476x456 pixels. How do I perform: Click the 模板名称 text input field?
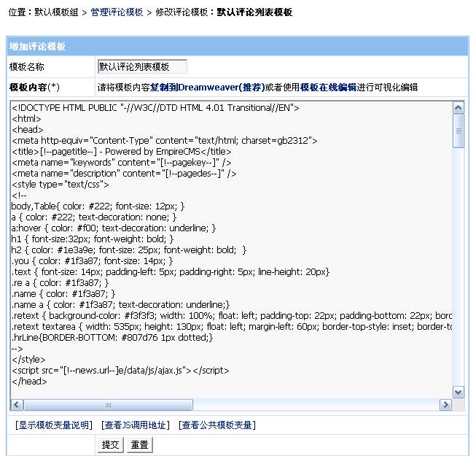(142, 67)
